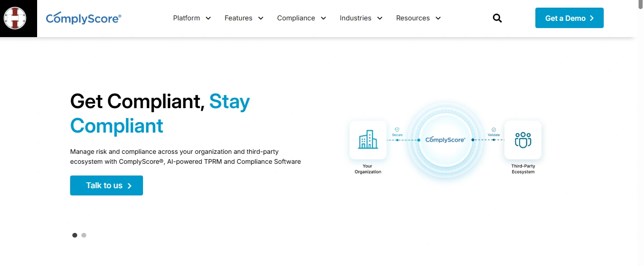Click the Get a Demo button
This screenshot has height=266, width=644.
coord(569,18)
